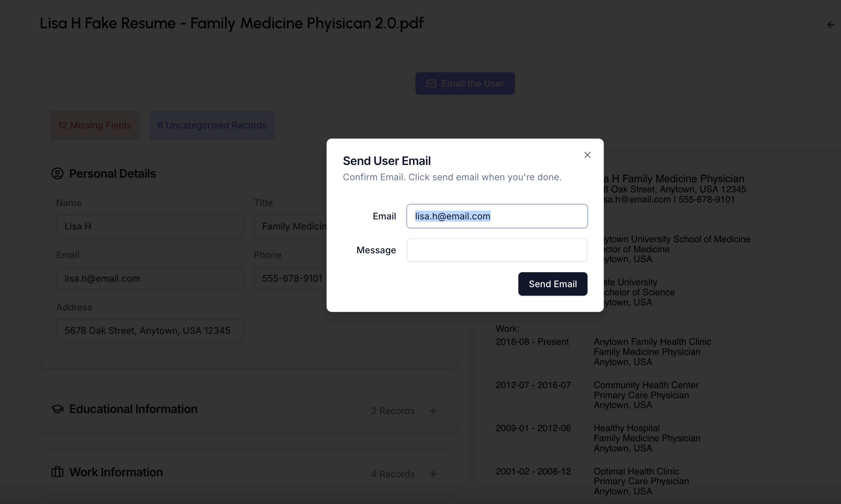Open the 6 Uncategorised Records tab

[212, 125]
